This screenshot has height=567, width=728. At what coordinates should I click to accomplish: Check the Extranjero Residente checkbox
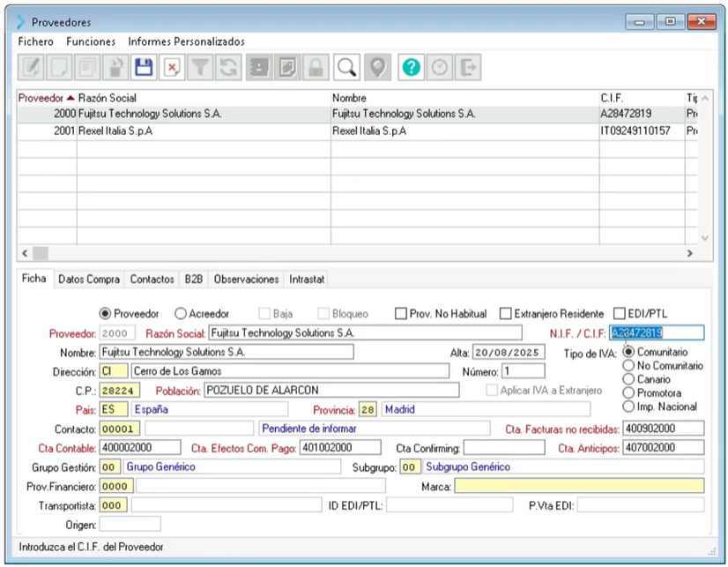(x=505, y=313)
